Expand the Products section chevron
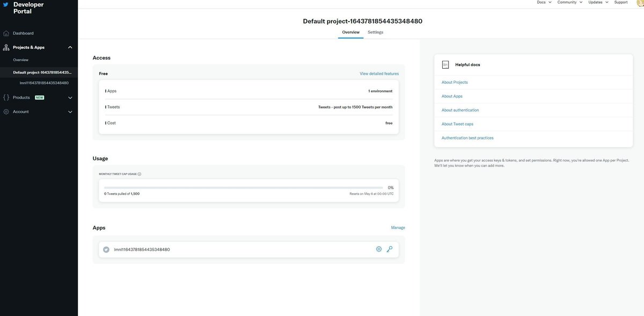This screenshot has height=316, width=644. click(x=70, y=98)
